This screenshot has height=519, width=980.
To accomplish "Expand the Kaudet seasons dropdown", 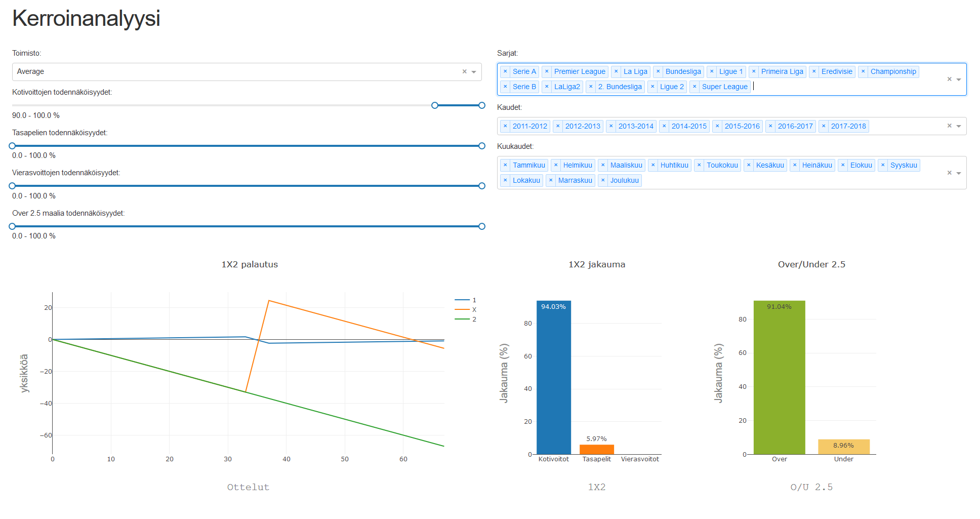I will tap(959, 126).
